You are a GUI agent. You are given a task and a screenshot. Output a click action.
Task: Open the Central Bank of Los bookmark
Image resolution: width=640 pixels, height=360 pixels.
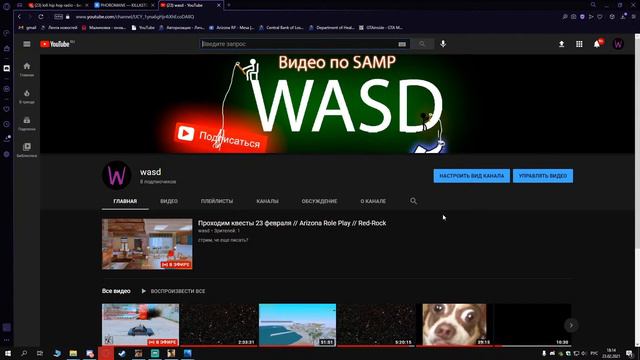click(281, 28)
